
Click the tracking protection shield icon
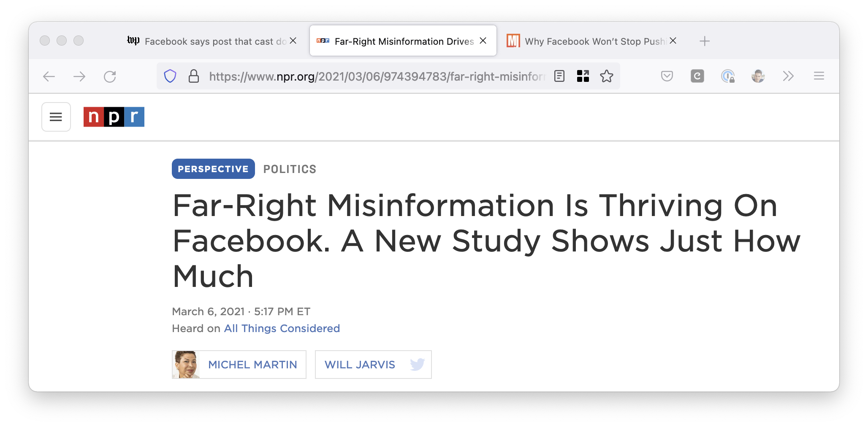click(170, 76)
